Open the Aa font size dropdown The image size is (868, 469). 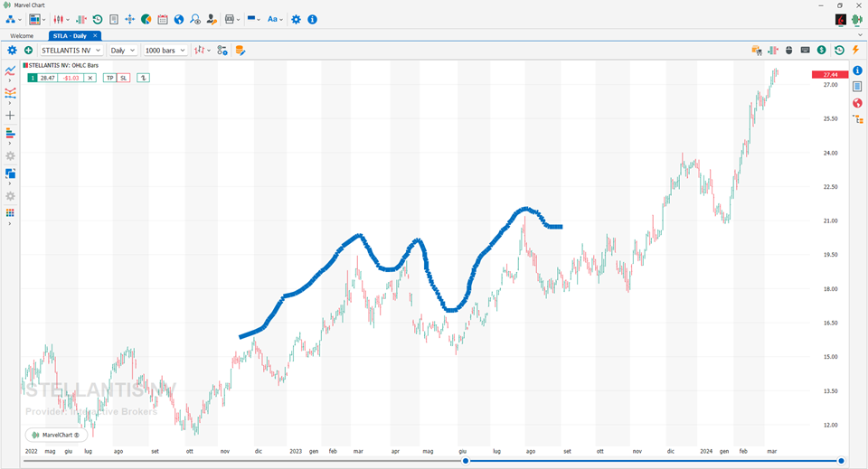[x=275, y=19]
